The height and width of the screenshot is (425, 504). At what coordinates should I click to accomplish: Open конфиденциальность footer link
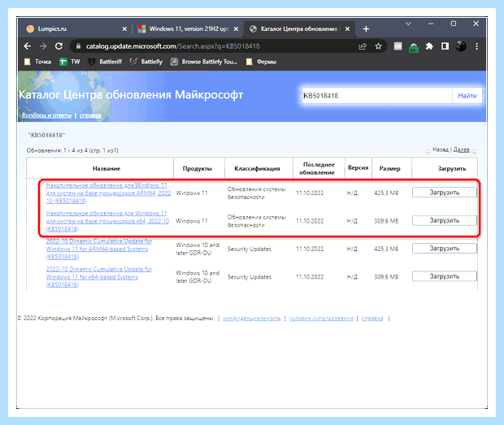point(252,319)
